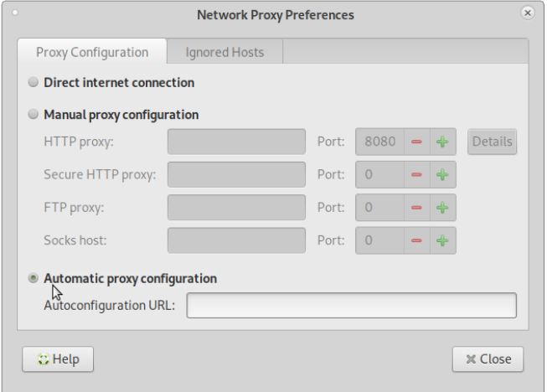Switch to the Ignored Hosts tab
The width and height of the screenshot is (547, 392).
224,52
